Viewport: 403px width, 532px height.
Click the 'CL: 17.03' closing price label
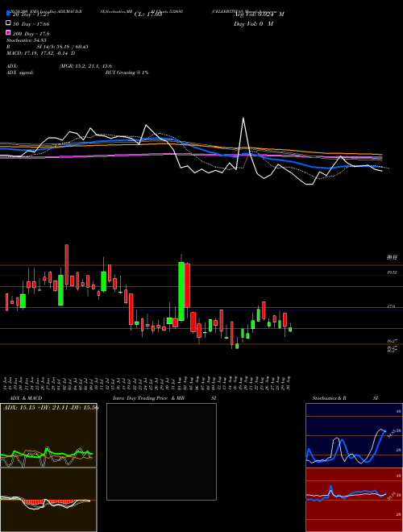pyautogui.click(x=148, y=15)
